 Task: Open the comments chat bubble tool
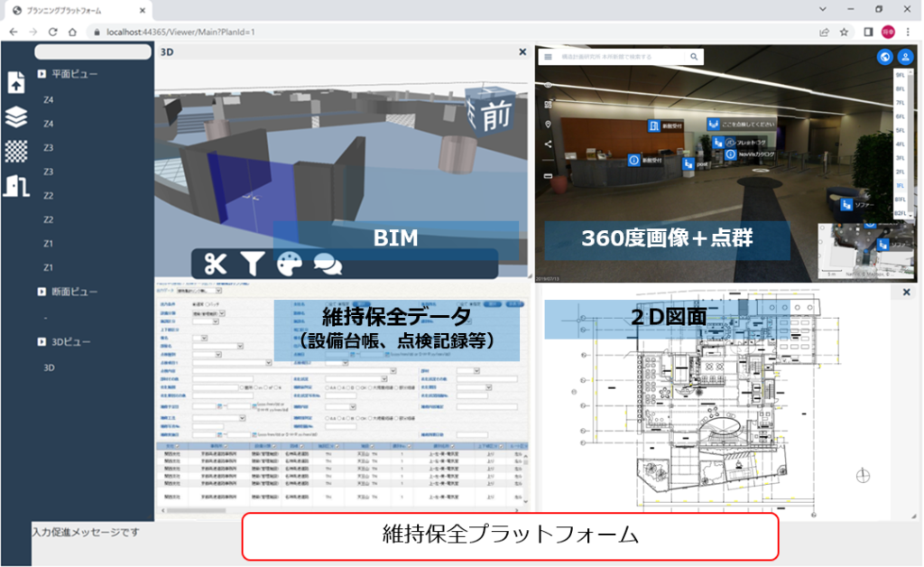coord(327,264)
